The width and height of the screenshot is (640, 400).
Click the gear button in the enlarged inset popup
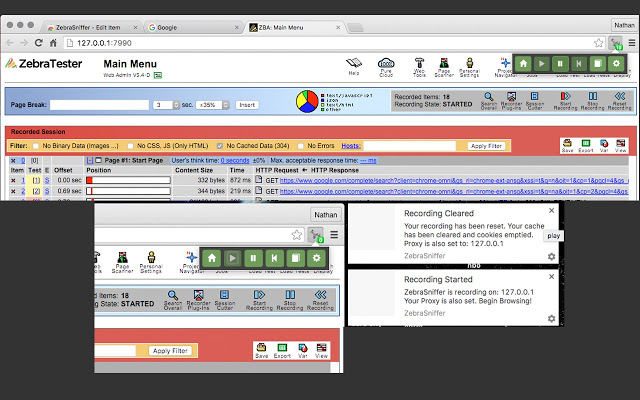(316, 258)
